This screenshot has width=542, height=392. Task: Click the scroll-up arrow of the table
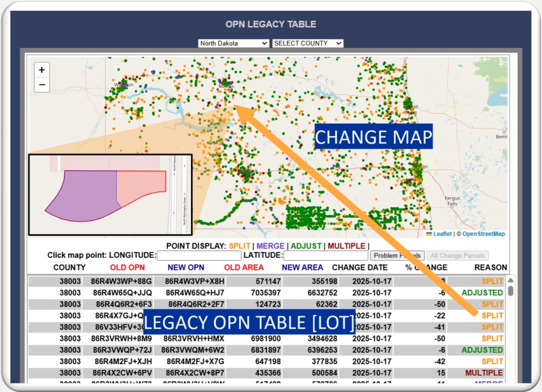pos(510,281)
